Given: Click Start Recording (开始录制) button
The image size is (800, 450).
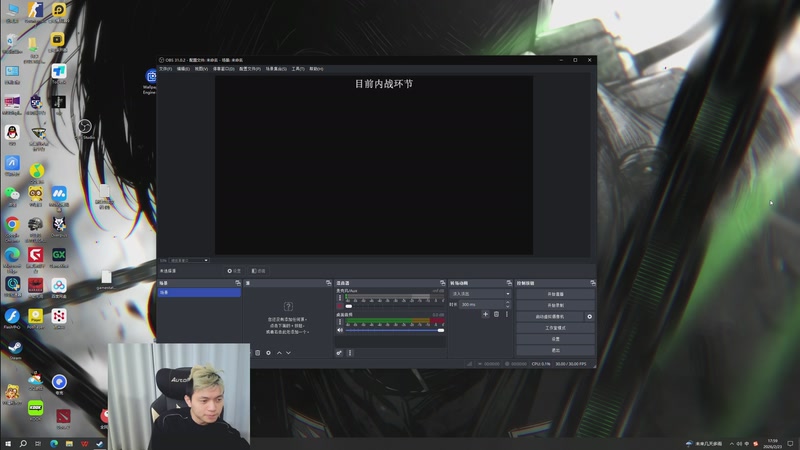Looking at the screenshot, I should [555, 305].
